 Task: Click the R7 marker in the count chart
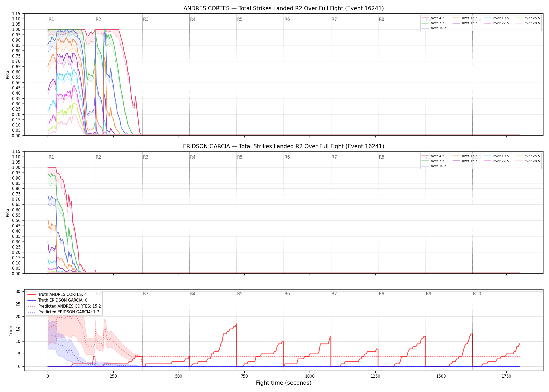pos(334,294)
